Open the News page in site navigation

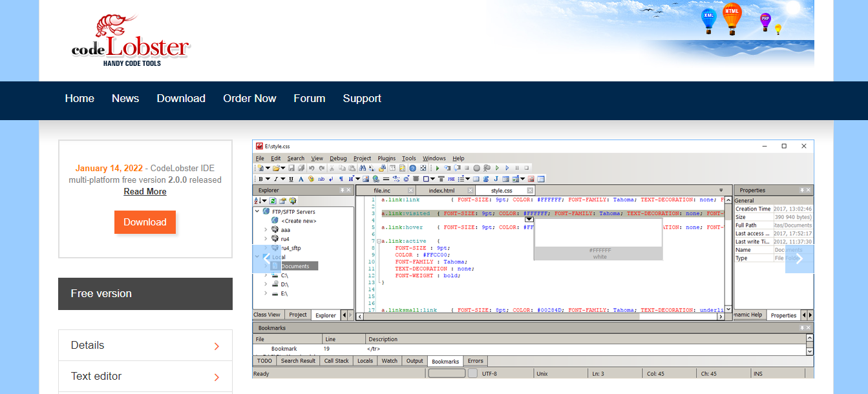click(x=125, y=98)
